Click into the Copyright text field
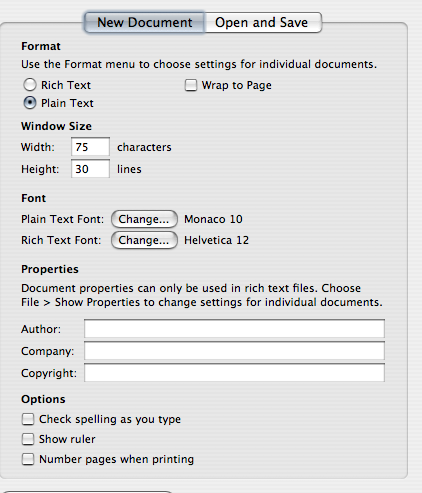 tap(234, 373)
